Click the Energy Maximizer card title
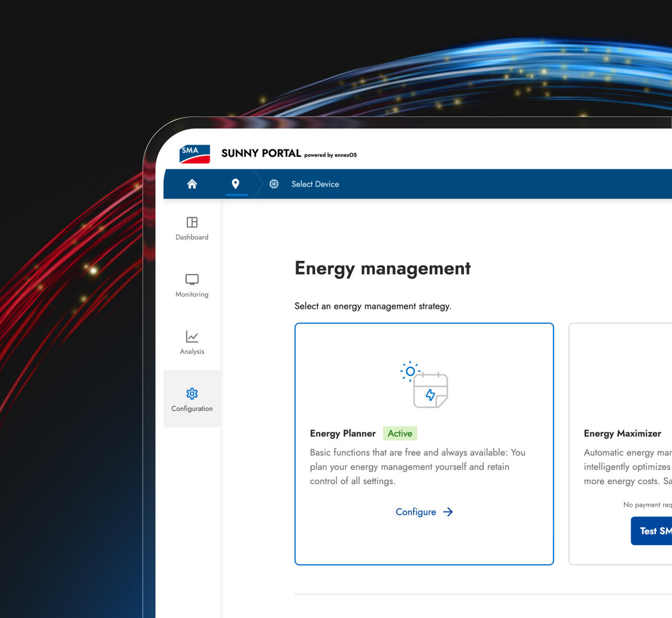This screenshot has height=618, width=672. pyautogui.click(x=623, y=433)
